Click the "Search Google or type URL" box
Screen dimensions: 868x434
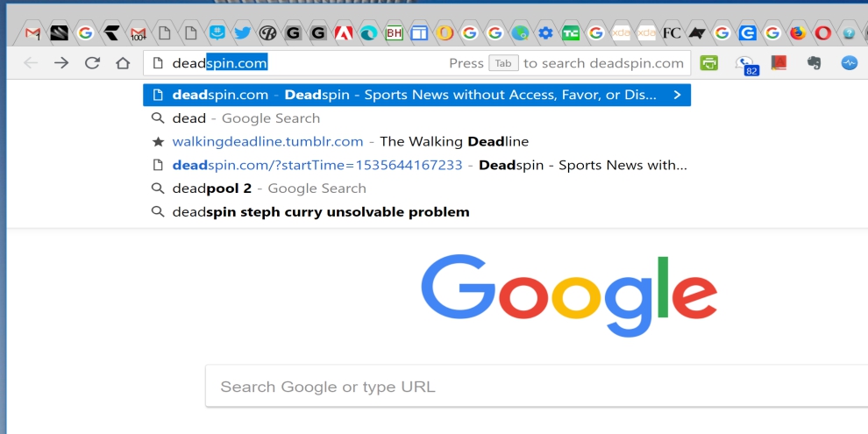(x=526, y=387)
